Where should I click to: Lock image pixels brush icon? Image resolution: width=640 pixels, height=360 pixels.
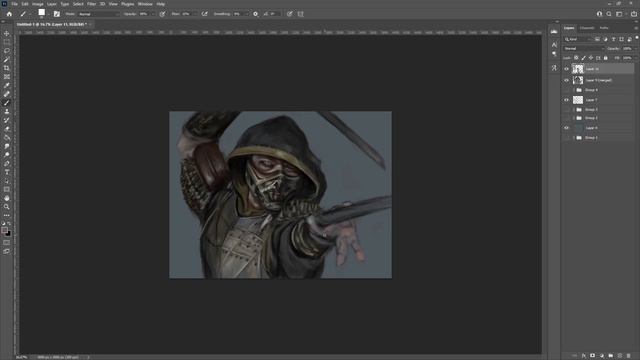point(583,58)
